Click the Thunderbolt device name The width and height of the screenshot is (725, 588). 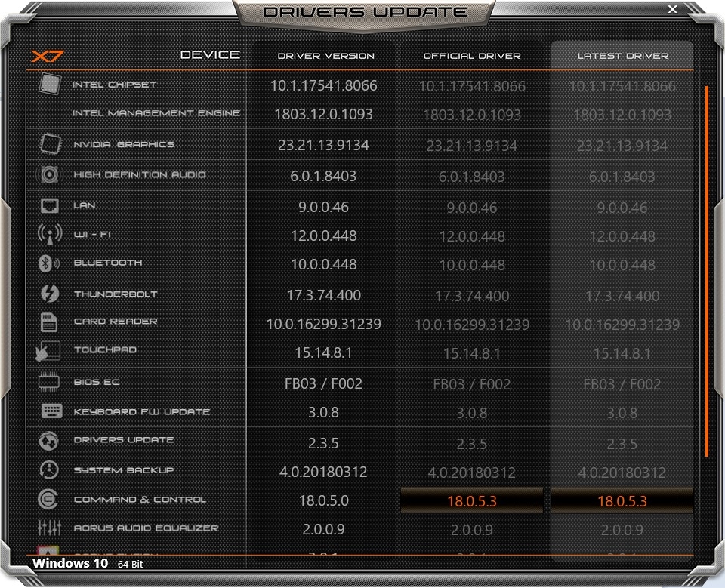pyautogui.click(x=116, y=294)
